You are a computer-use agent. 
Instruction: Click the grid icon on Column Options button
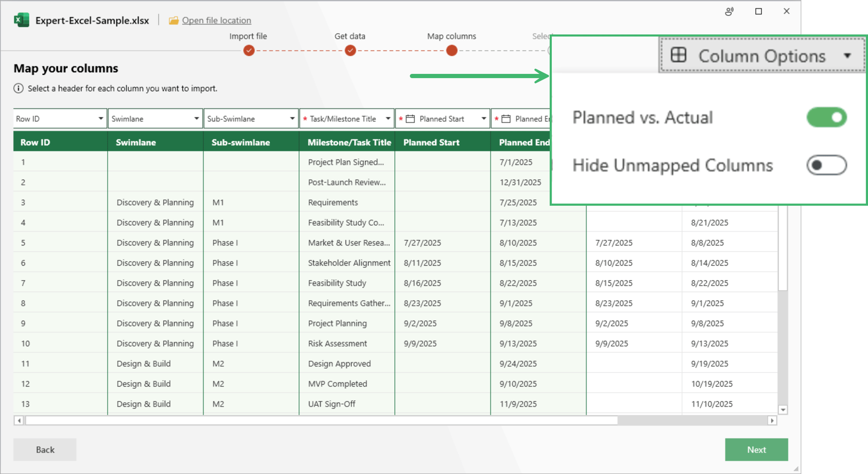(x=679, y=55)
